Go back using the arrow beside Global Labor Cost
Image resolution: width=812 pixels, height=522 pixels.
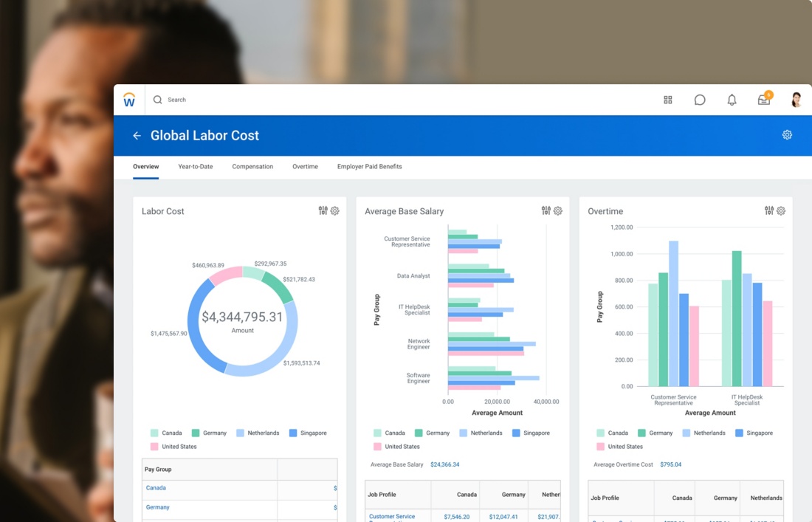[x=137, y=136]
